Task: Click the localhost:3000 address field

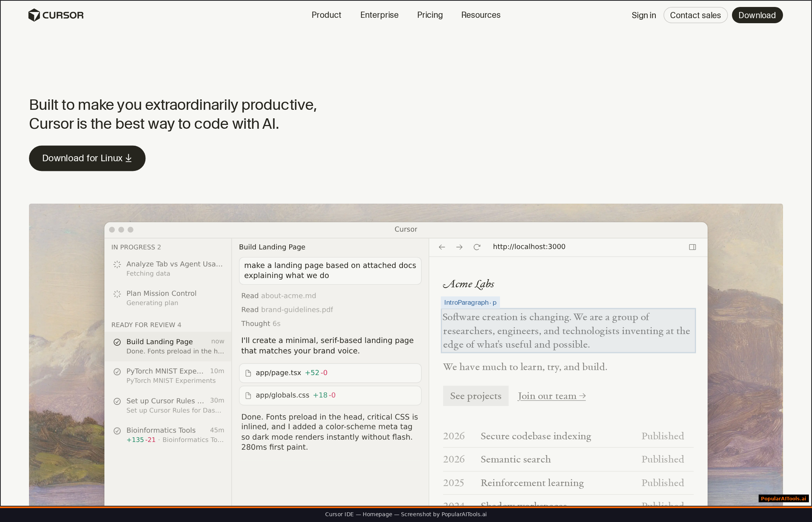Action: (529, 247)
